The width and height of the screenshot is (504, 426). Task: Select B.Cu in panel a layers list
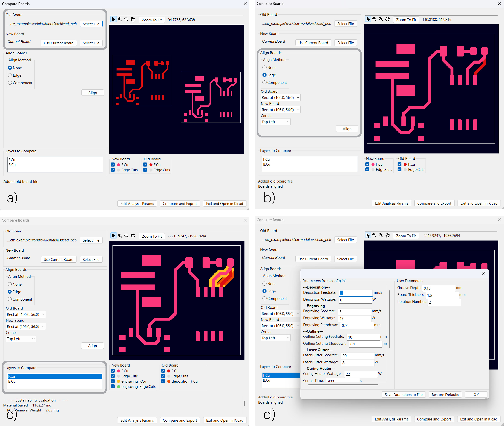[12, 165]
